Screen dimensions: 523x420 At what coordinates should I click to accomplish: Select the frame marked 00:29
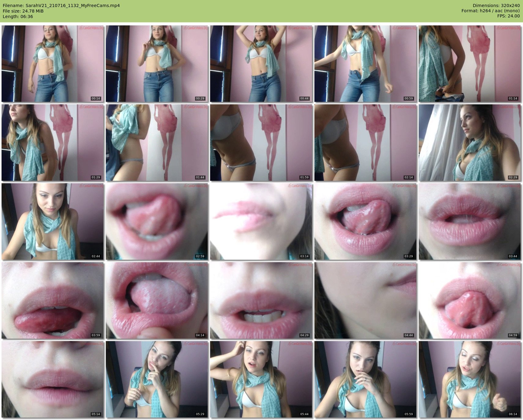pyautogui.click(x=157, y=64)
